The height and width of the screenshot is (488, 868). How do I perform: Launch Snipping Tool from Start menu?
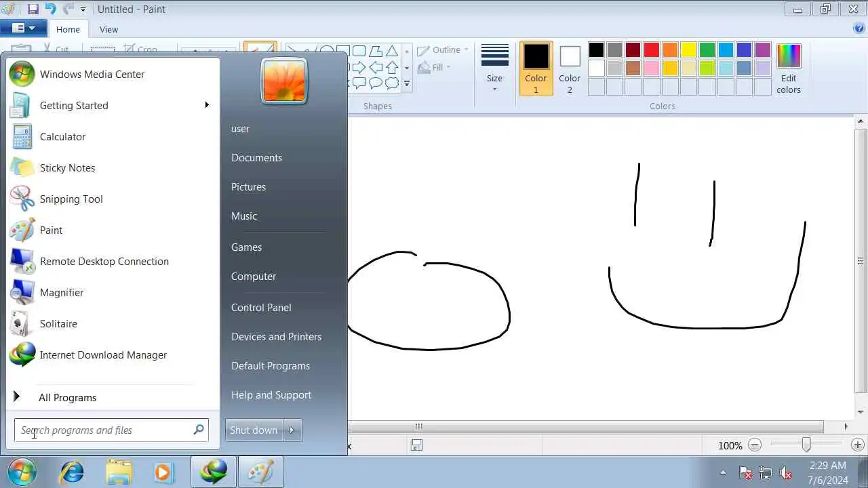tap(113, 199)
